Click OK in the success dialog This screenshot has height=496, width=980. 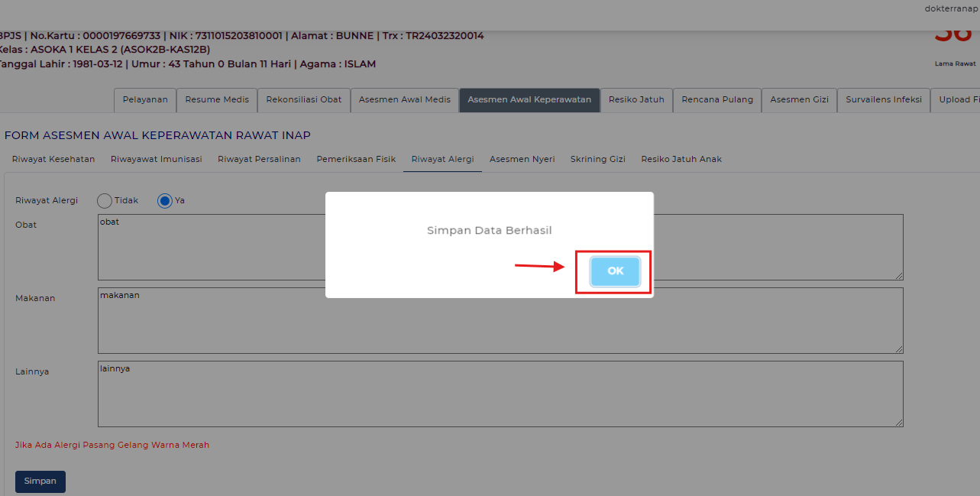click(615, 271)
